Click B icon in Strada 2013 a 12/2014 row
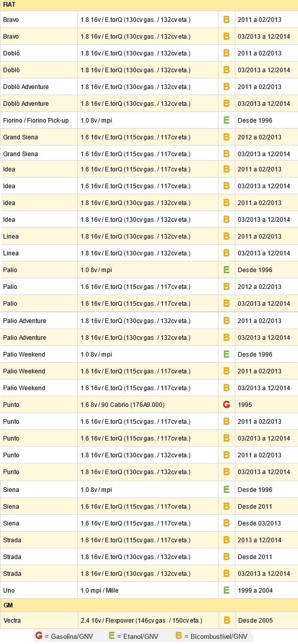Screen dimensions: 298x644 pos(226,540)
